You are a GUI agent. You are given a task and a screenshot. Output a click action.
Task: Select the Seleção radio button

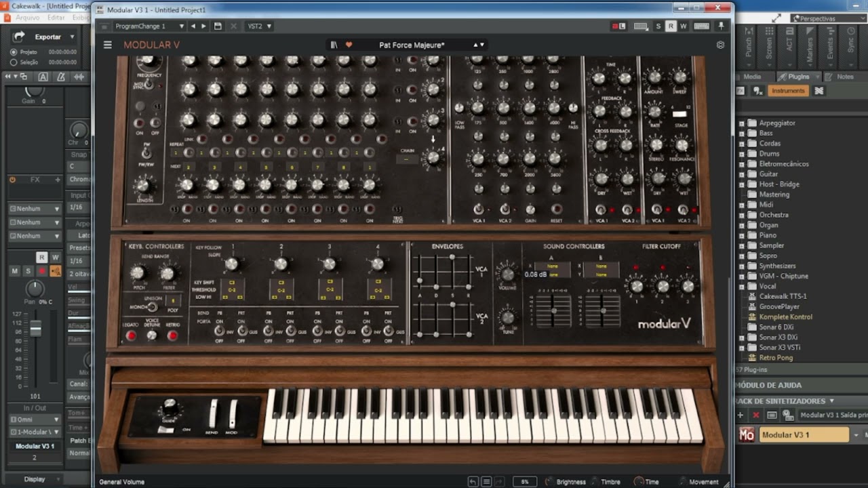click(x=14, y=62)
